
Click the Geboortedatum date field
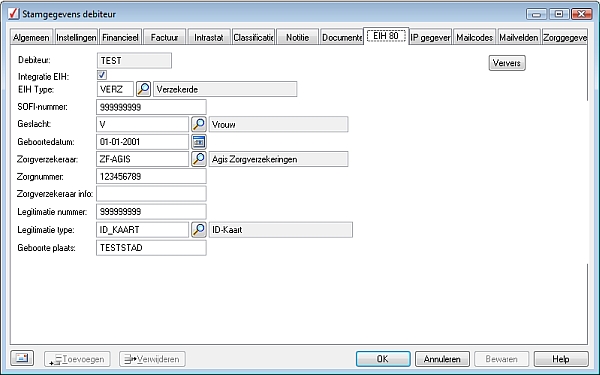point(142,142)
